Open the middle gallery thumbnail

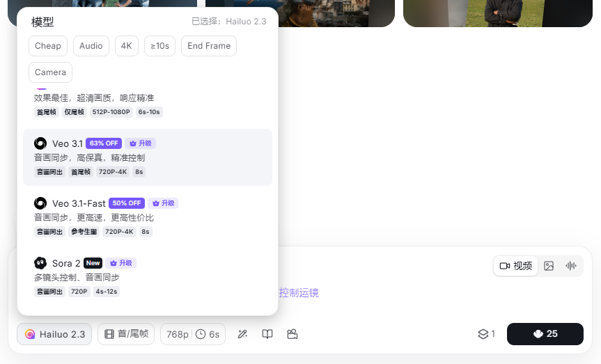tap(300, 13)
